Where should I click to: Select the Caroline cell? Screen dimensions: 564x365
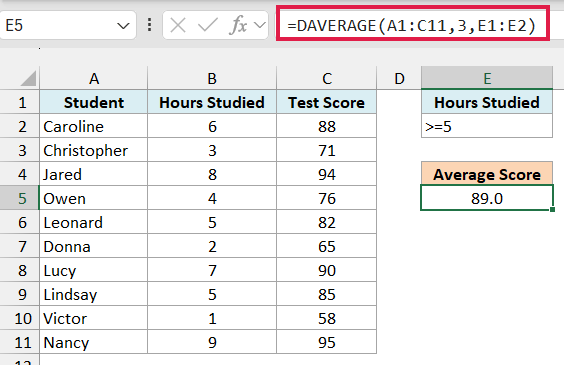94,127
